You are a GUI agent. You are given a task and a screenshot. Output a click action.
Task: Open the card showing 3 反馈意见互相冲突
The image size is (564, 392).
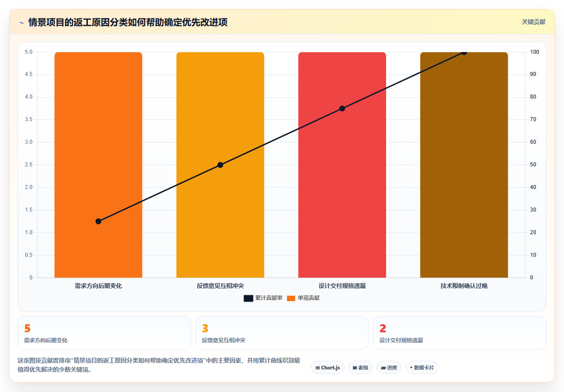(282, 333)
